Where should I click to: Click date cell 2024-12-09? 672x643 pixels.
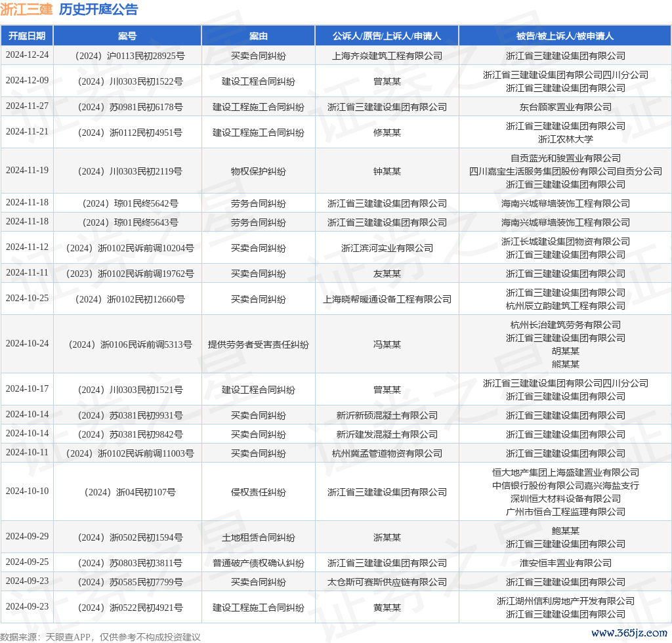click(27, 81)
